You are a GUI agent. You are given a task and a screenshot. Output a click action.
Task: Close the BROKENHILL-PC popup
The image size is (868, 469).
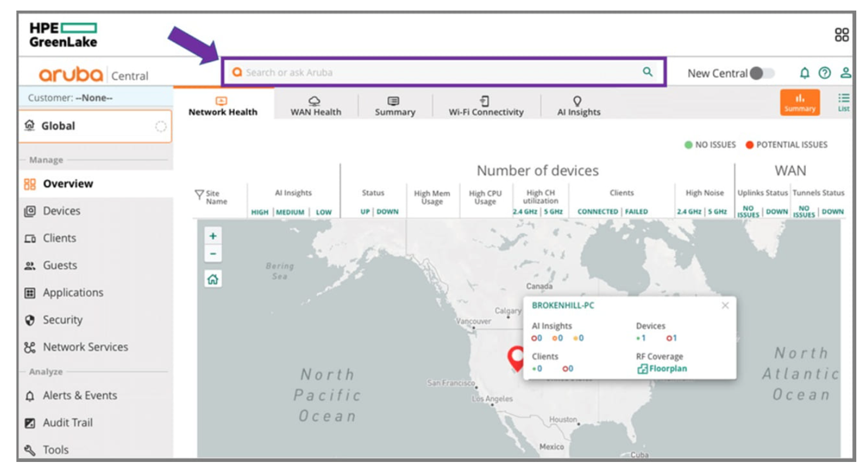coord(725,305)
